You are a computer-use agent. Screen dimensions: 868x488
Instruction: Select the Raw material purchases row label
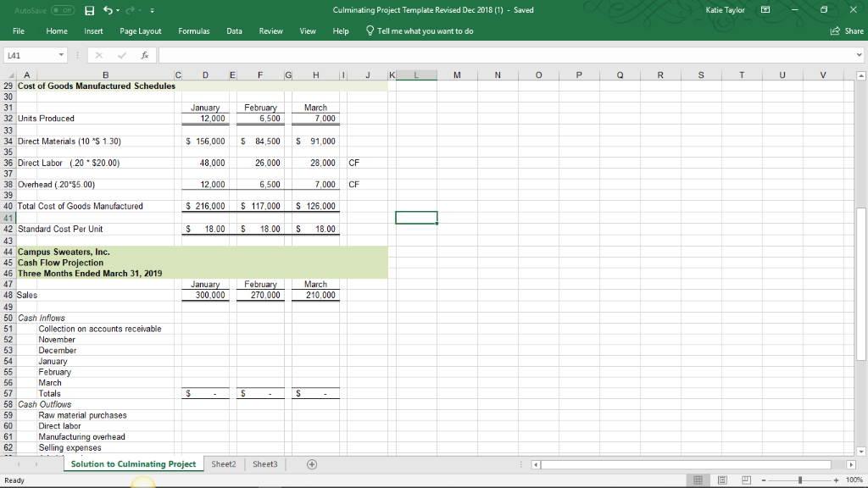pyautogui.click(x=82, y=415)
